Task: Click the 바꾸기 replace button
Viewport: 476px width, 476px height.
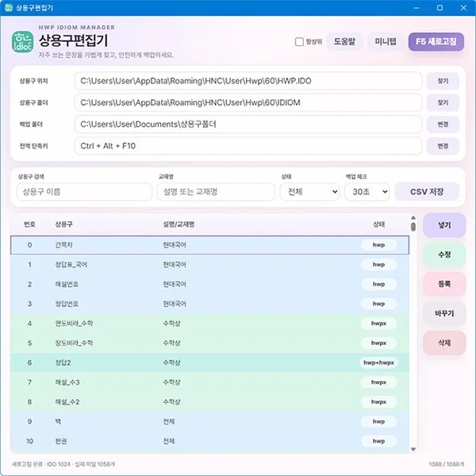Action: click(x=444, y=313)
